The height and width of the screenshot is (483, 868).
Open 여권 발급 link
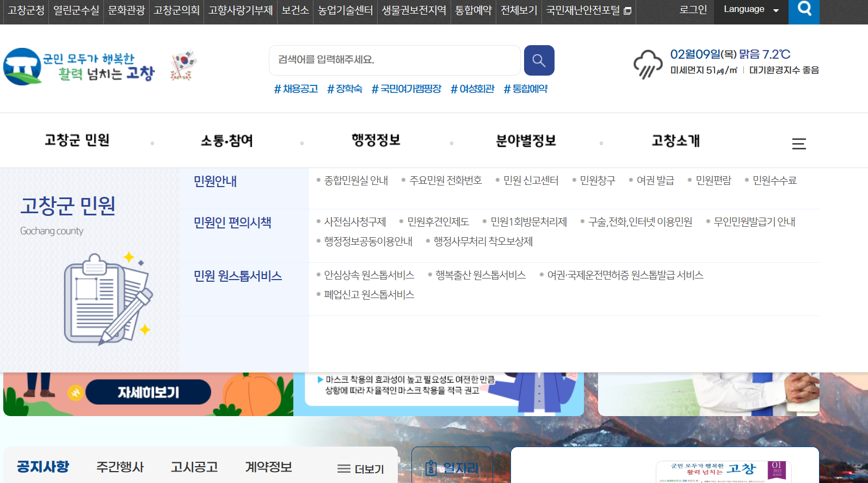point(655,181)
